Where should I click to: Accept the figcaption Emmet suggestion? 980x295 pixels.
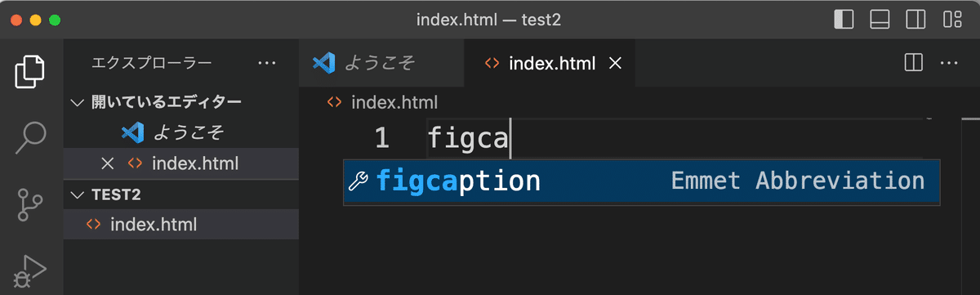[x=641, y=181]
